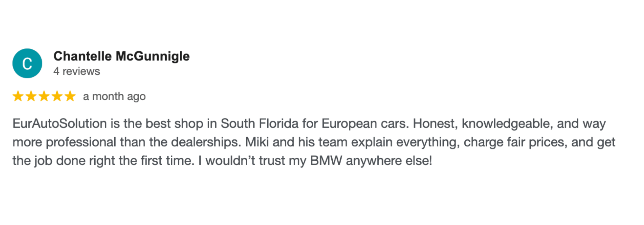
Task: Click the teal C profile avatar
Action: (27, 63)
